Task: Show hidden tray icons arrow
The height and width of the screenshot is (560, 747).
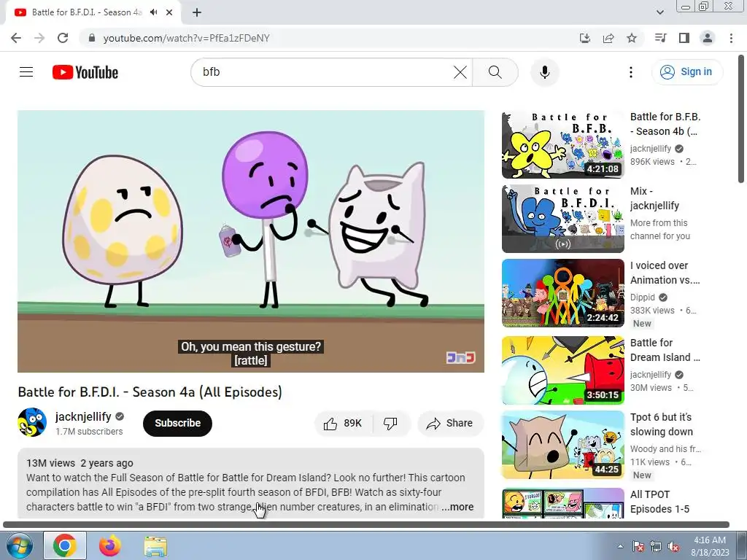Action: pyautogui.click(x=620, y=546)
